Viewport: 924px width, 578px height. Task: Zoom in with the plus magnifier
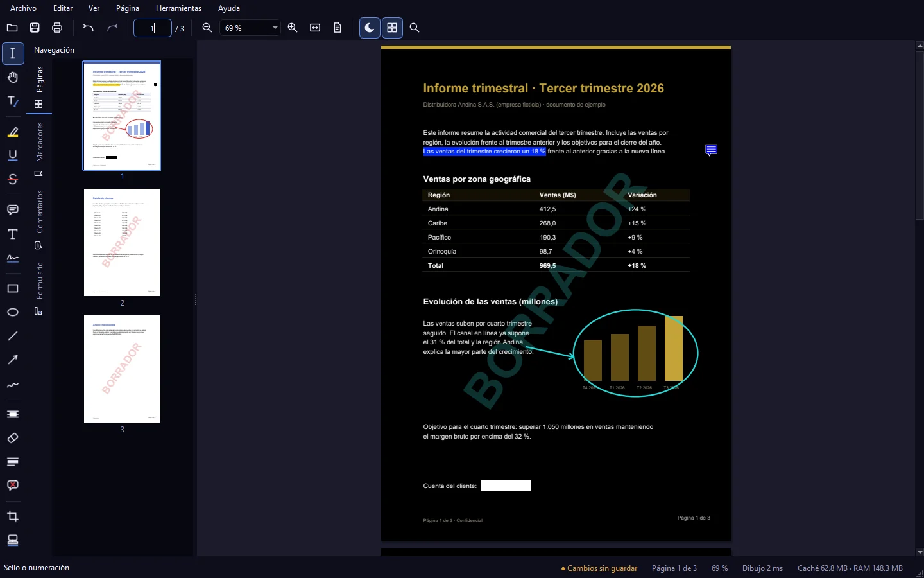click(293, 28)
